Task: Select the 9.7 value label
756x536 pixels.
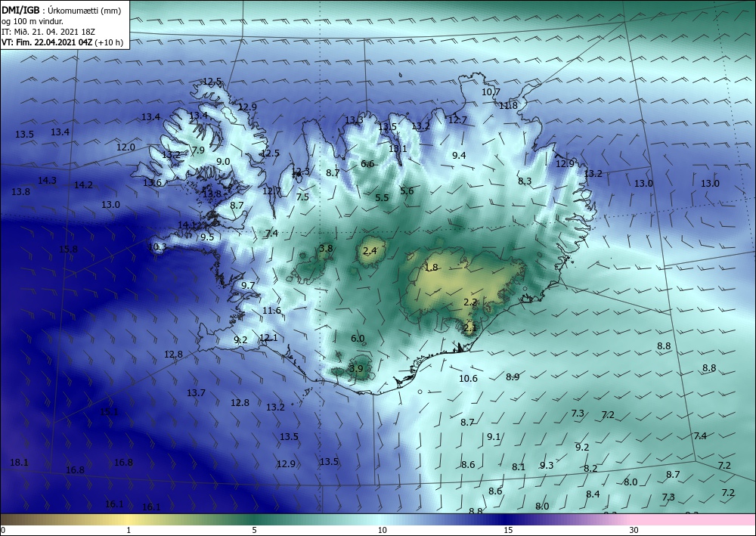Action: 247,286
